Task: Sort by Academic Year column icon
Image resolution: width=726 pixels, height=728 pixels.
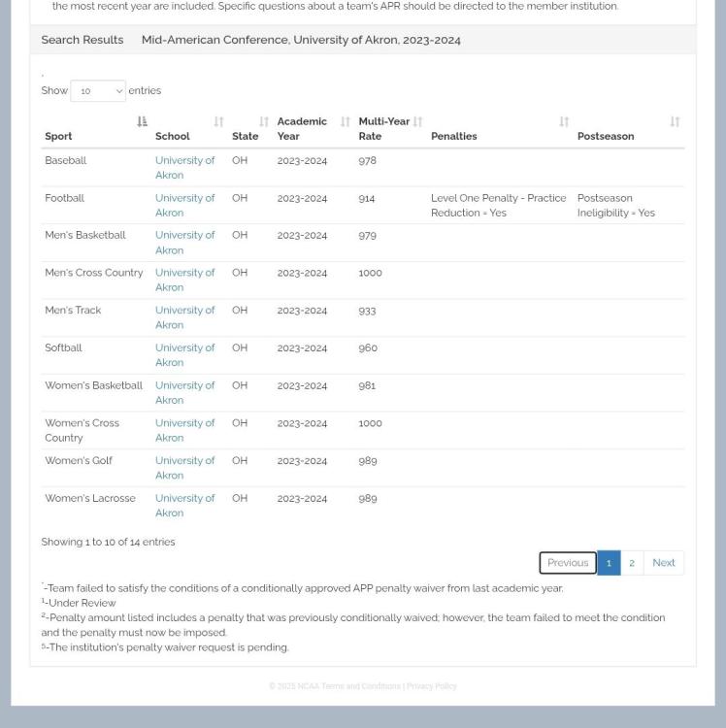Action: point(345,121)
